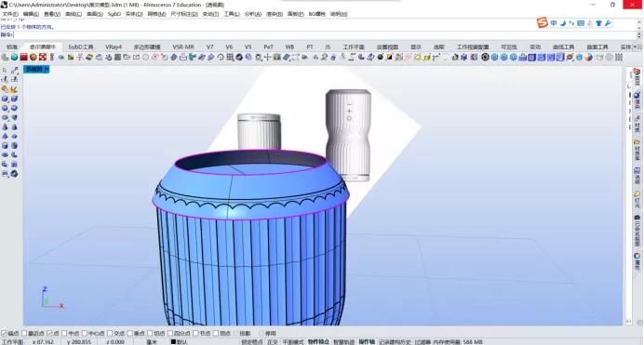Toggle 操作轴 gumball in status bar

(x=367, y=341)
